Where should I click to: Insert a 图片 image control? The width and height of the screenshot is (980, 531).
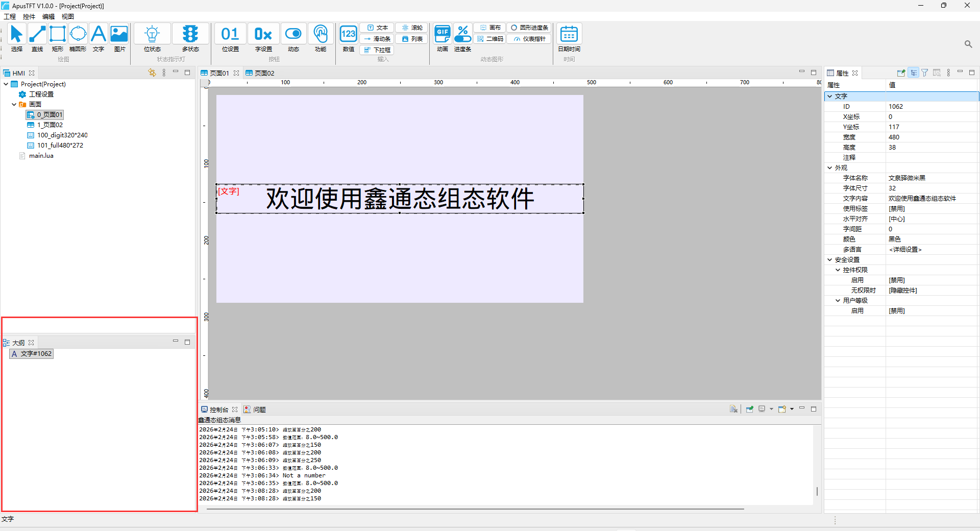click(119, 38)
